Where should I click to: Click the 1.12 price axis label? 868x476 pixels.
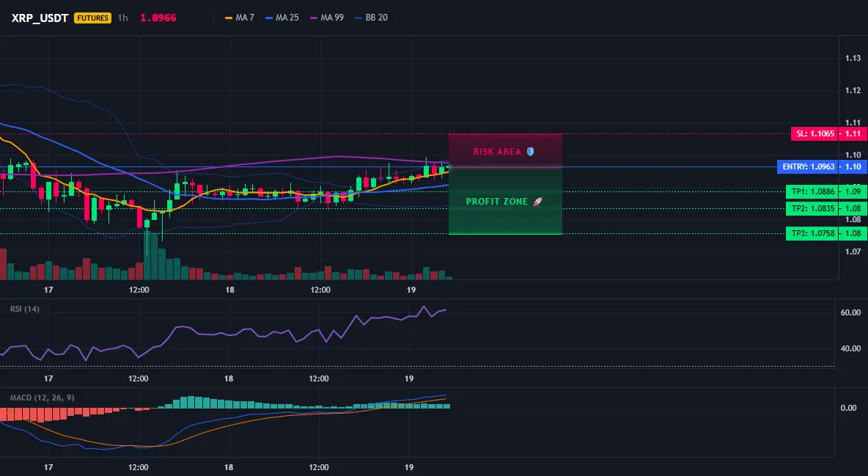853,89
